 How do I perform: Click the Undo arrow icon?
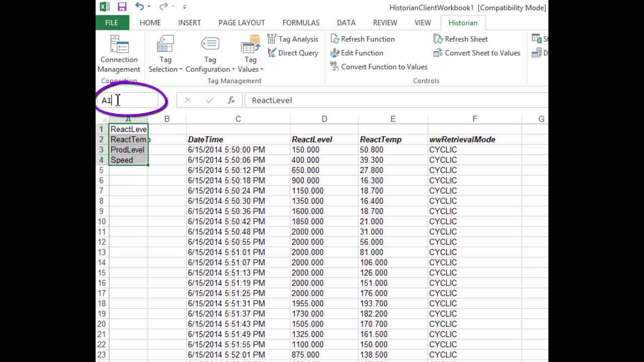point(139,7)
